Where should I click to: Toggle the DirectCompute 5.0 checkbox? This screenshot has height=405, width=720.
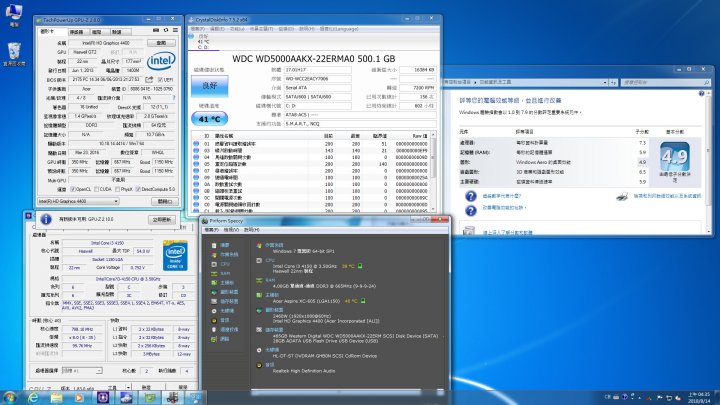point(138,189)
